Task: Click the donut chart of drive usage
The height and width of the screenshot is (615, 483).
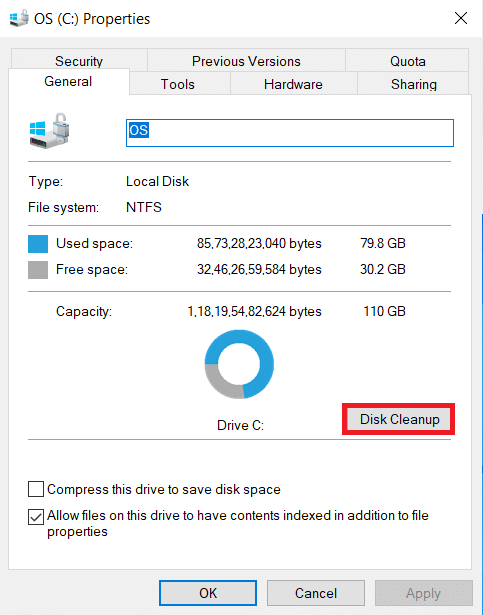Action: click(239, 364)
